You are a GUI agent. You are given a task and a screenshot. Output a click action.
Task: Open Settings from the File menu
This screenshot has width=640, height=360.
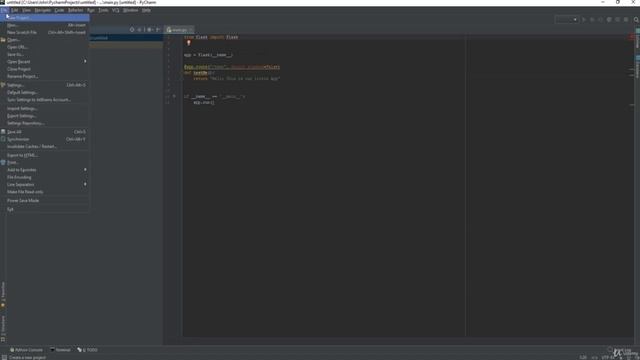[x=44, y=85]
